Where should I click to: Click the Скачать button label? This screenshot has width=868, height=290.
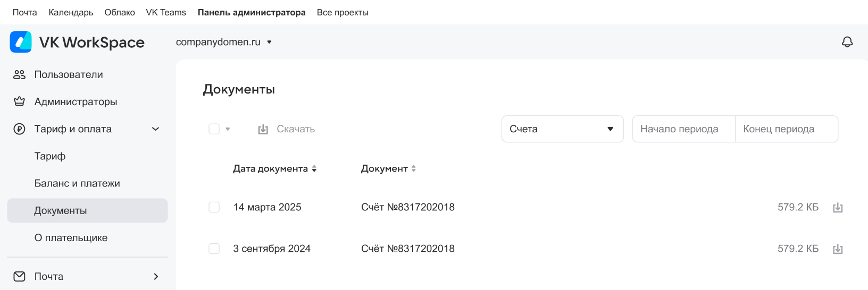[x=296, y=129]
